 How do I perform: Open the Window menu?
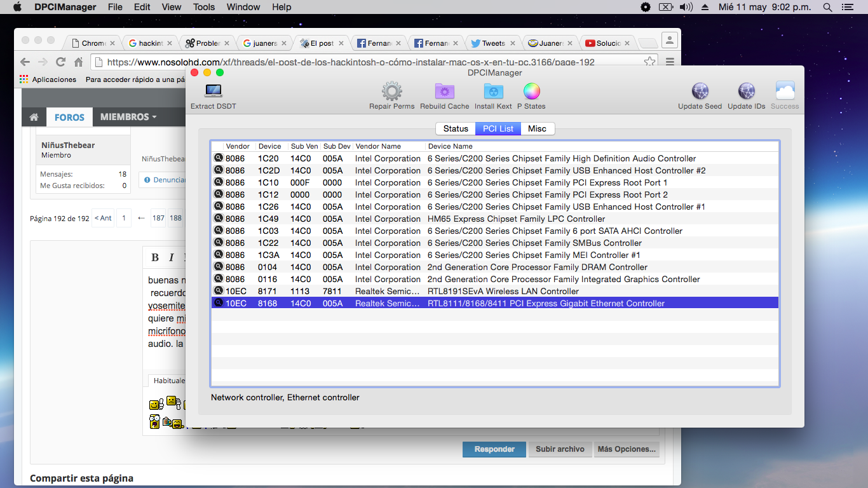pos(243,7)
